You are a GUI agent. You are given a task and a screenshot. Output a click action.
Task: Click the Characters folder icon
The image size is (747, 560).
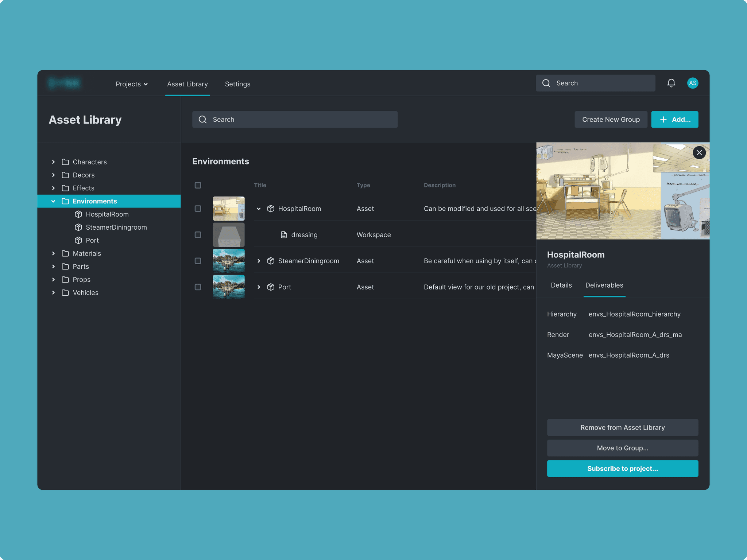[x=65, y=162]
